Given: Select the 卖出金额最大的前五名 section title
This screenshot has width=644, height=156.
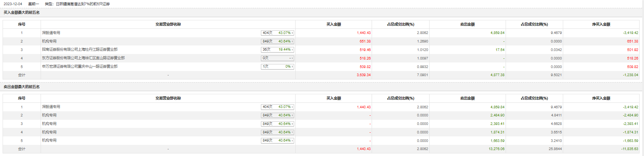Looking at the screenshot, I should [x=22, y=87].
